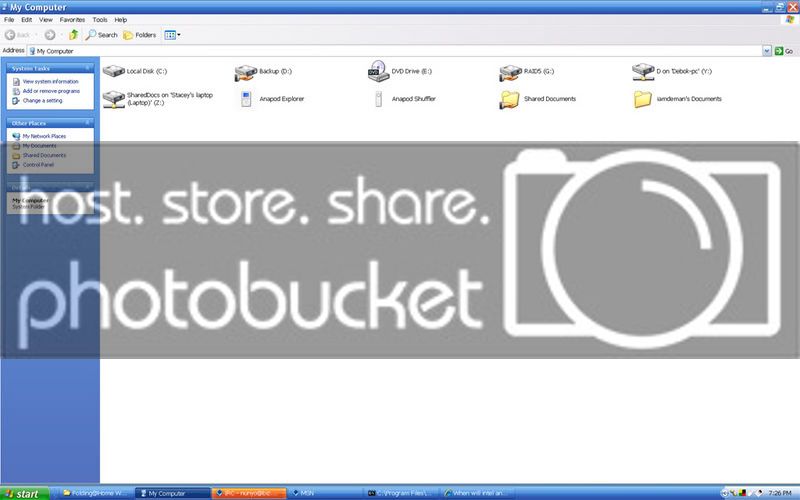
Task: Launch the Anapod Shuffler icon
Action: click(x=378, y=99)
